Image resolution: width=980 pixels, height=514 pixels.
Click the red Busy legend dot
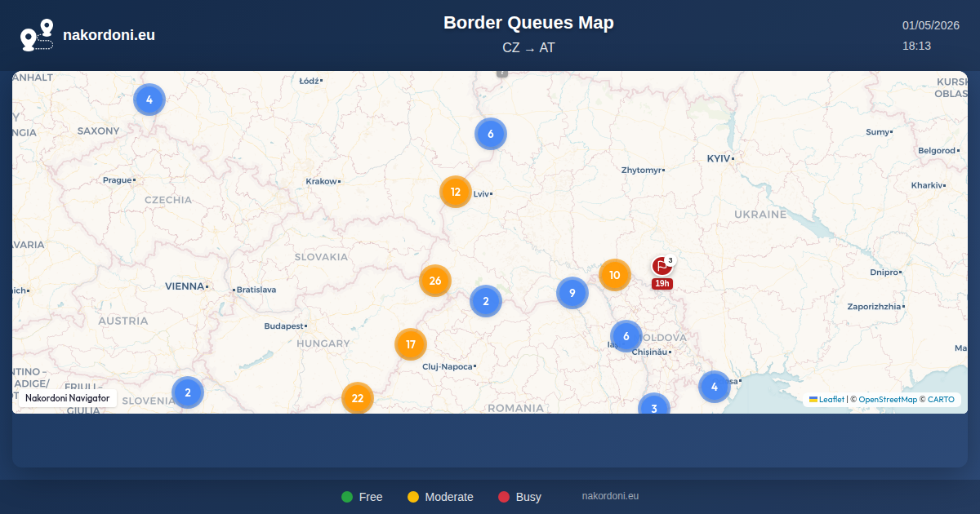click(504, 497)
